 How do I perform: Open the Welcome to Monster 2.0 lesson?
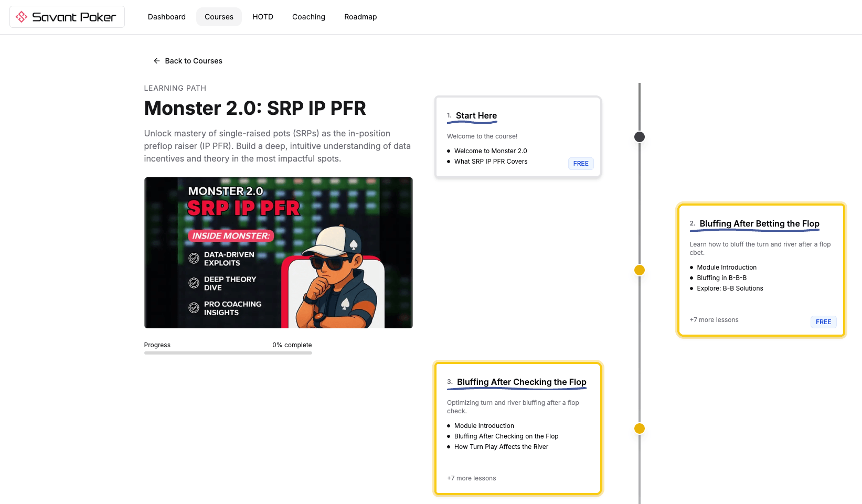491,151
